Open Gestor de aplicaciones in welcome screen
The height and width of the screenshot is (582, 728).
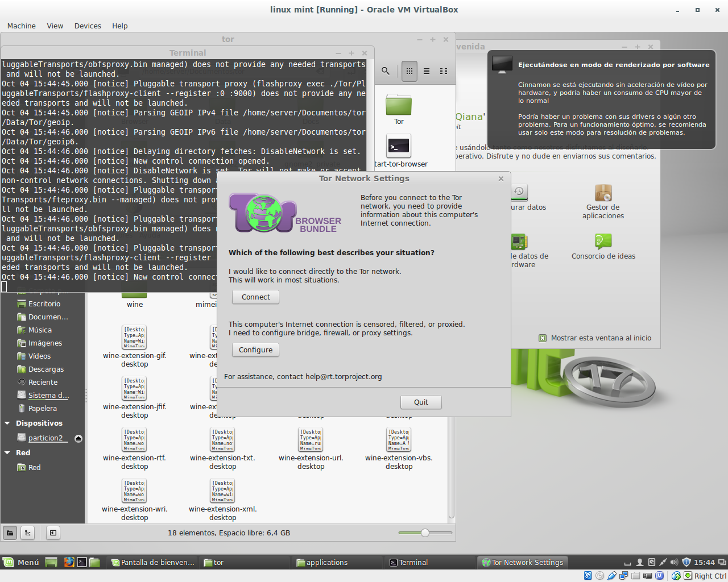(x=603, y=202)
